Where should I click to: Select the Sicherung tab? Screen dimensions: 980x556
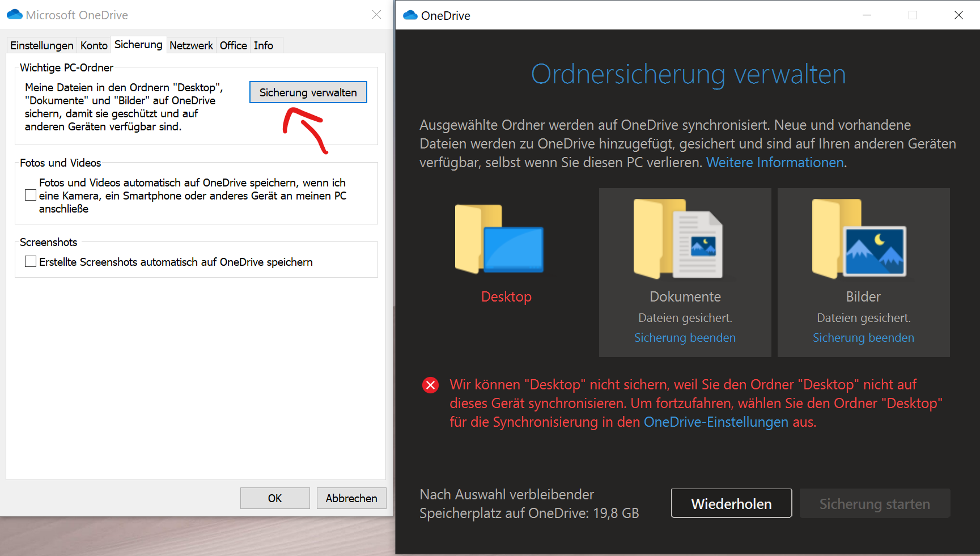(x=138, y=44)
